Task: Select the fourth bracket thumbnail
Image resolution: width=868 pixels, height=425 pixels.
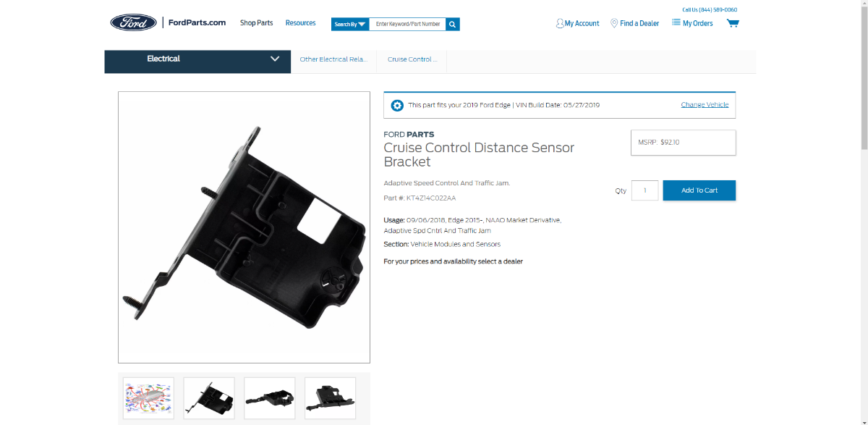Action: click(x=330, y=398)
